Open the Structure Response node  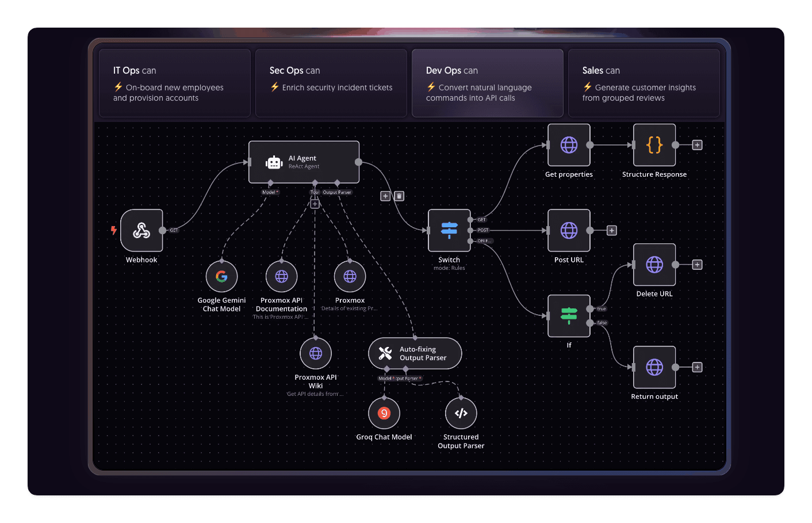pos(654,145)
